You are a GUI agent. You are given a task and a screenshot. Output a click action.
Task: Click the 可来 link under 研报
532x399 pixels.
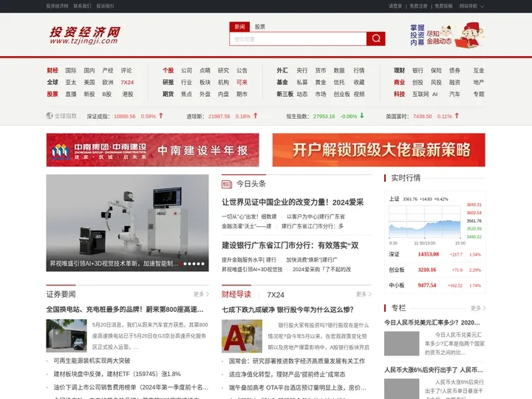[x=242, y=83]
